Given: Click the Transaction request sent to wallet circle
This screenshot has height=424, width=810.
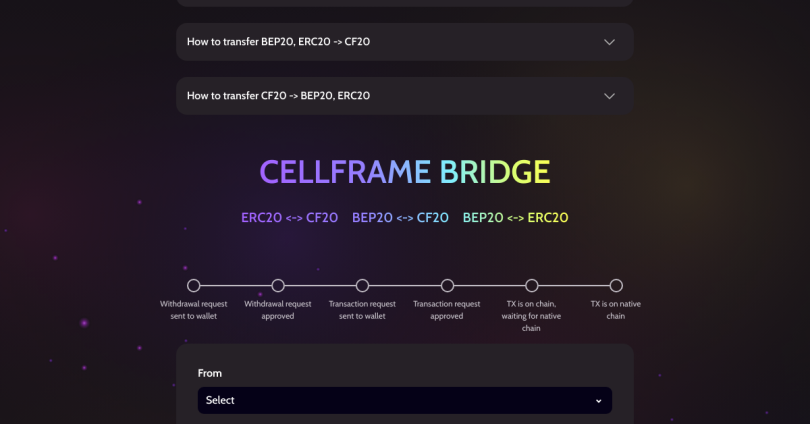Looking at the screenshot, I should (362, 286).
